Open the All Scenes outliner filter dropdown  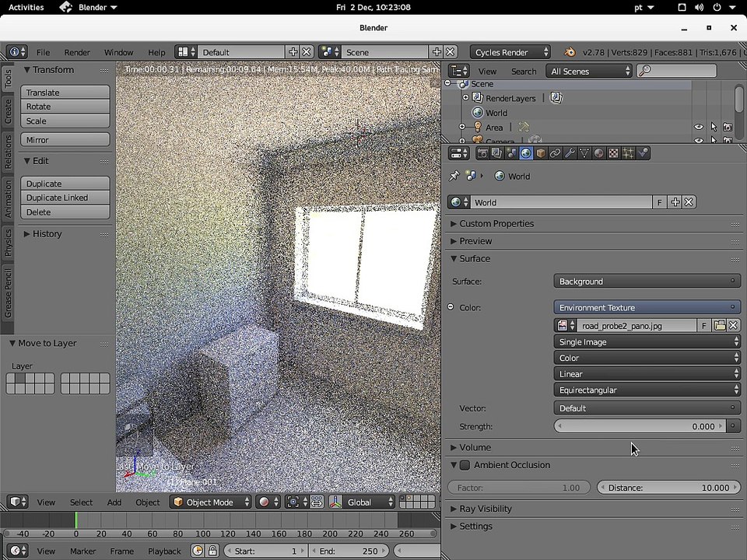click(589, 72)
